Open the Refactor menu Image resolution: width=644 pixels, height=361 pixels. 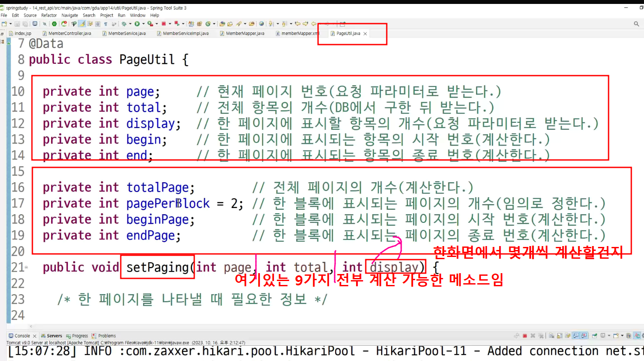coord(49,15)
